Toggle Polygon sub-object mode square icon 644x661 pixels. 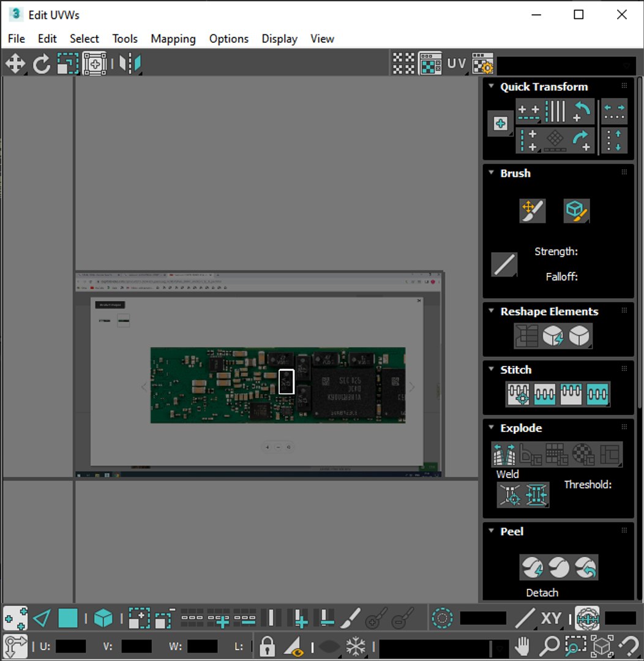point(68,618)
